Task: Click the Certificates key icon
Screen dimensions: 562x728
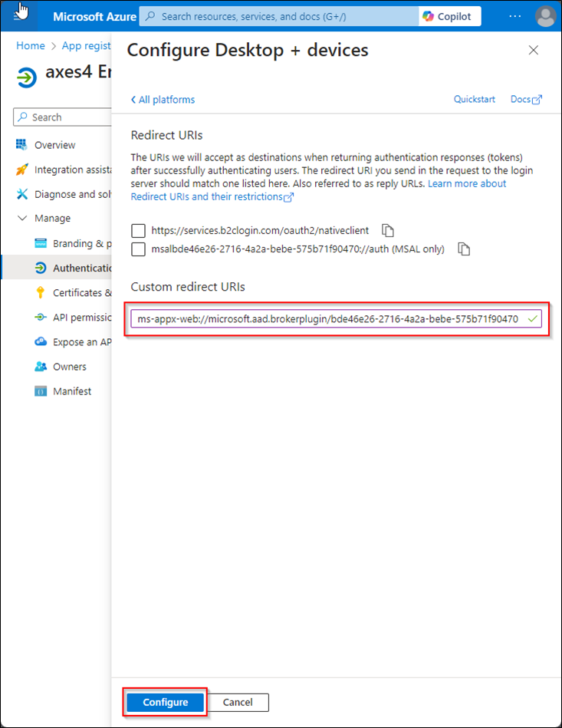Action: point(41,292)
